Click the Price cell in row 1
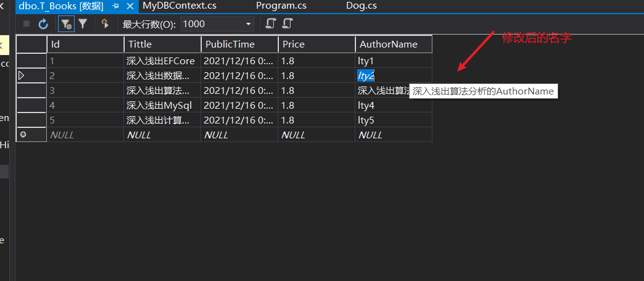Viewport: 644px width, 281px height. coord(316,61)
